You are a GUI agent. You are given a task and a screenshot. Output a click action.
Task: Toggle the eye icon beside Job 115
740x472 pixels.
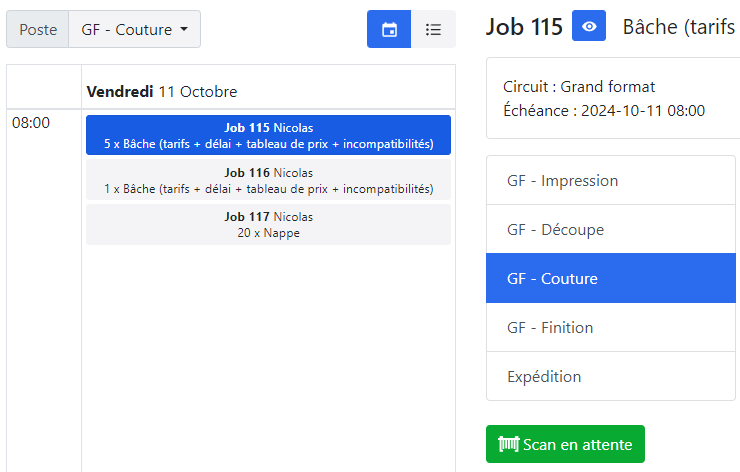589,27
